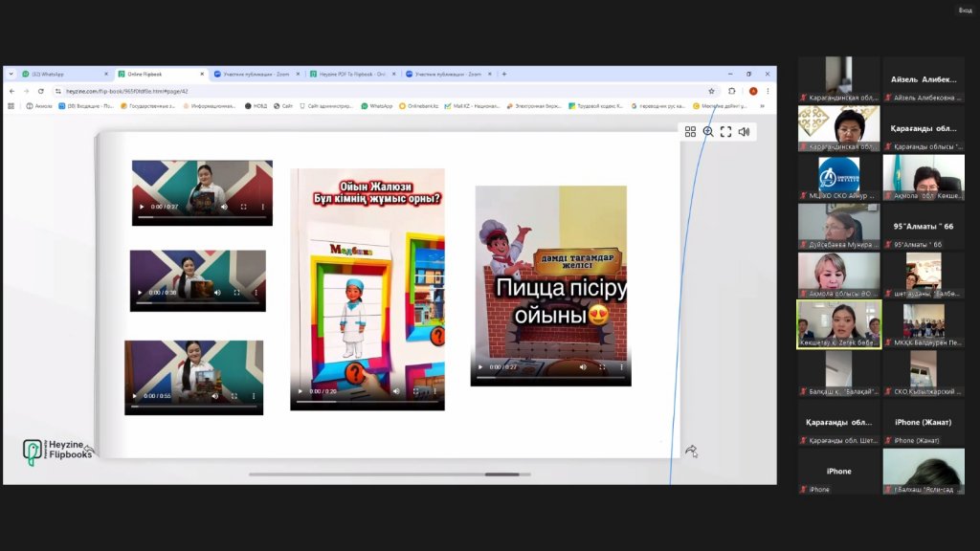Screen dimensions: 980x551
Task: Expand the hidden bookmarks overflow chevron
Action: tap(762, 106)
